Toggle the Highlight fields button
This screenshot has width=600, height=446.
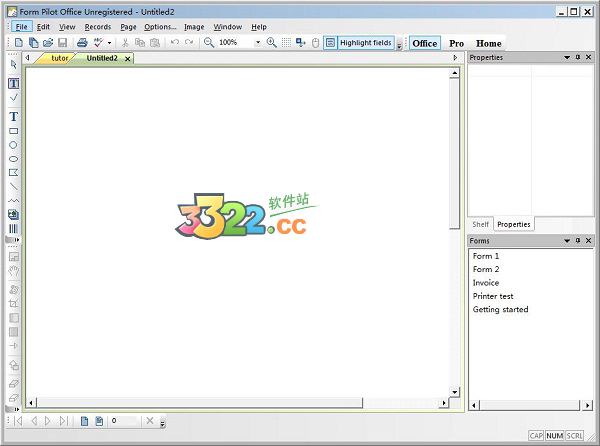click(359, 42)
